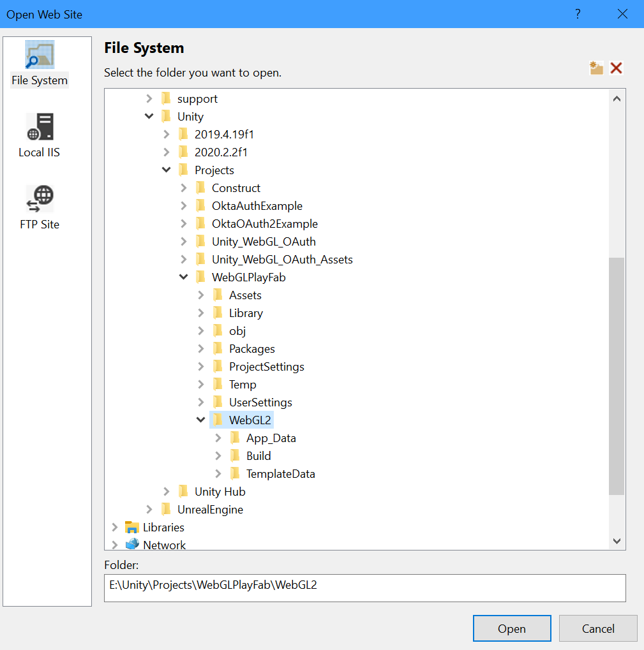Collapse the Projects folder node

tap(167, 170)
